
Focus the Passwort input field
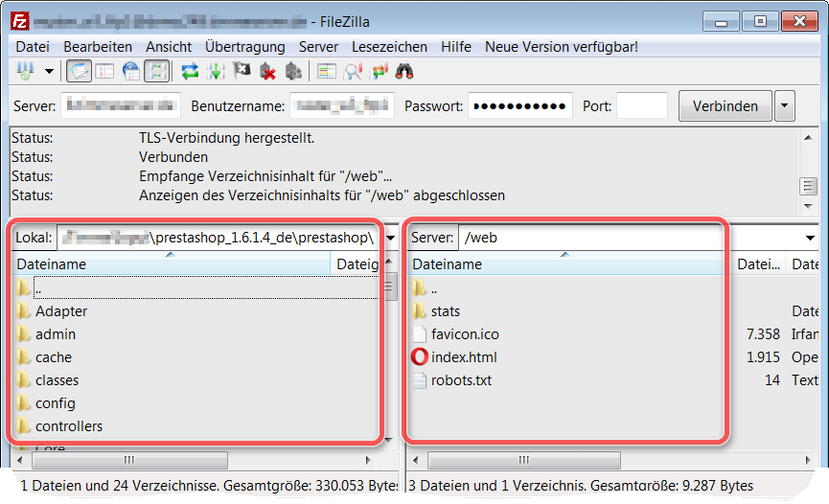(x=520, y=105)
